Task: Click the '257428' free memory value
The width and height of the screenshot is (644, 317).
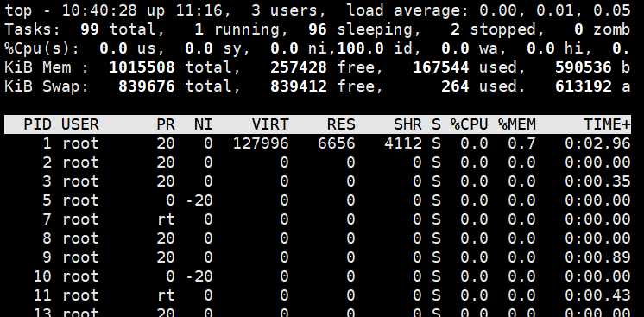Action: [299, 67]
